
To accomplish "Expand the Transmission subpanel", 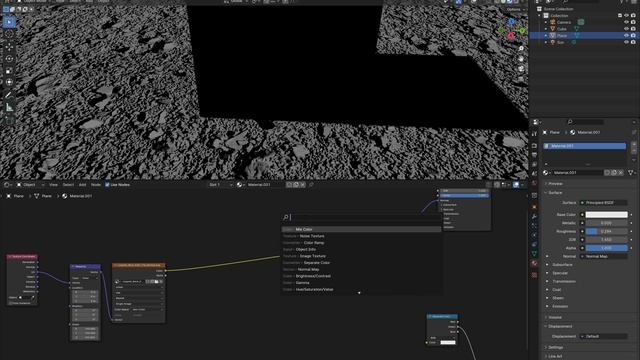I will [564, 281].
